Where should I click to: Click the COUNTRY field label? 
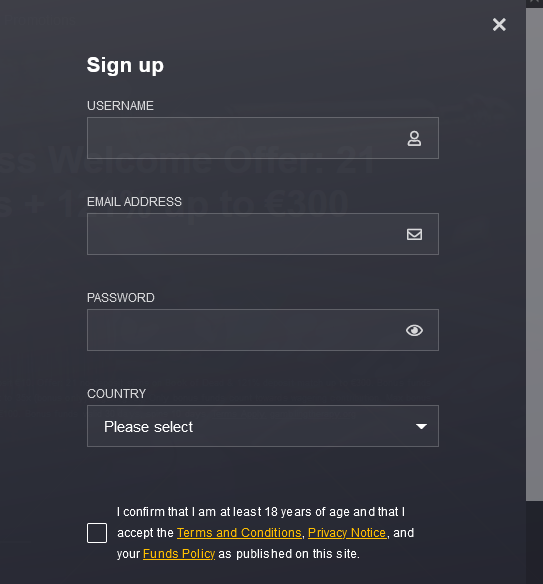point(117,394)
